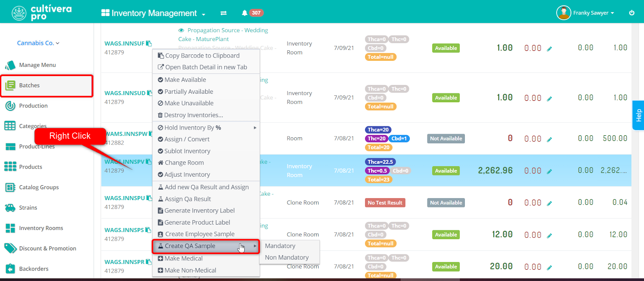Click the Backorders sidebar icon
The image size is (644, 281).
click(x=10, y=269)
